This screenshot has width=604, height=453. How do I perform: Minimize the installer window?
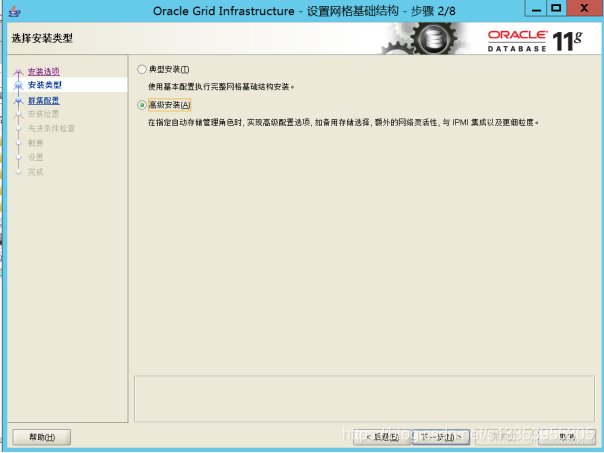pyautogui.click(x=536, y=8)
